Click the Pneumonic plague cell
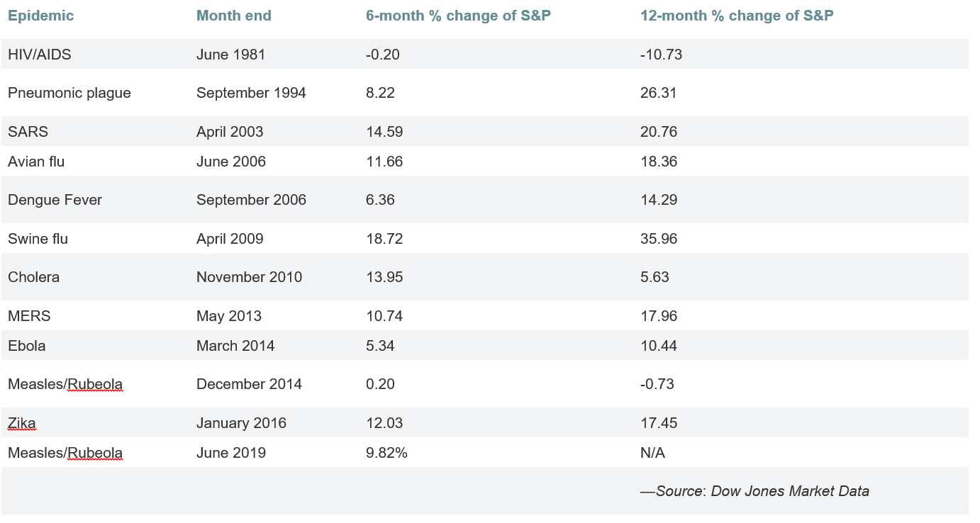The width and height of the screenshot is (980, 523). pos(69,93)
